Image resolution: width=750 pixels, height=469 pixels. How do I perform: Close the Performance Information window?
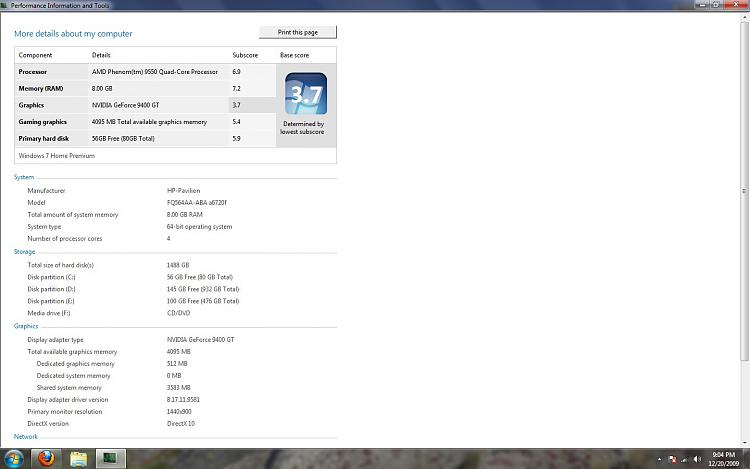[x=737, y=4]
